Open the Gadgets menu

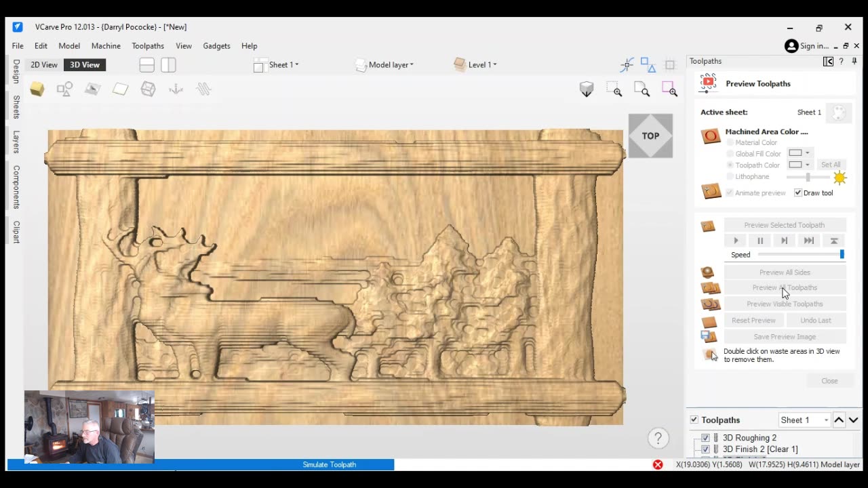click(x=216, y=46)
